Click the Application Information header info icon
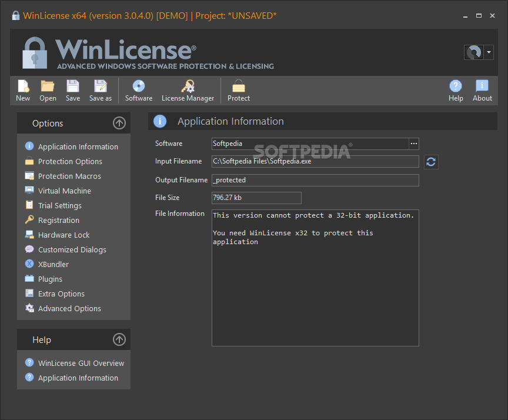The width and height of the screenshot is (508, 420). (x=160, y=121)
